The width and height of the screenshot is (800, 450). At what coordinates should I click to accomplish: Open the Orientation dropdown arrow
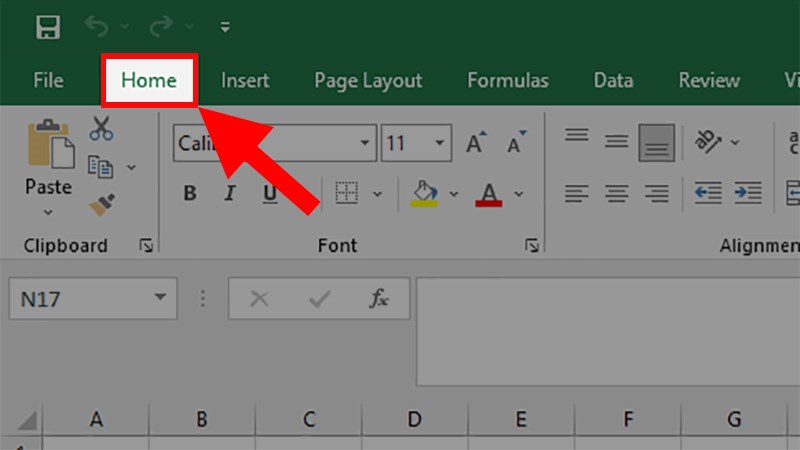click(x=735, y=142)
